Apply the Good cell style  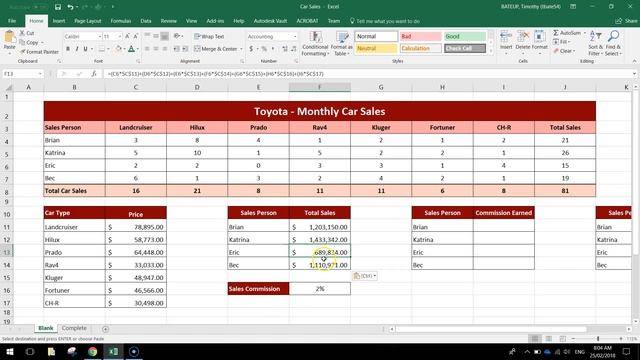click(x=465, y=36)
